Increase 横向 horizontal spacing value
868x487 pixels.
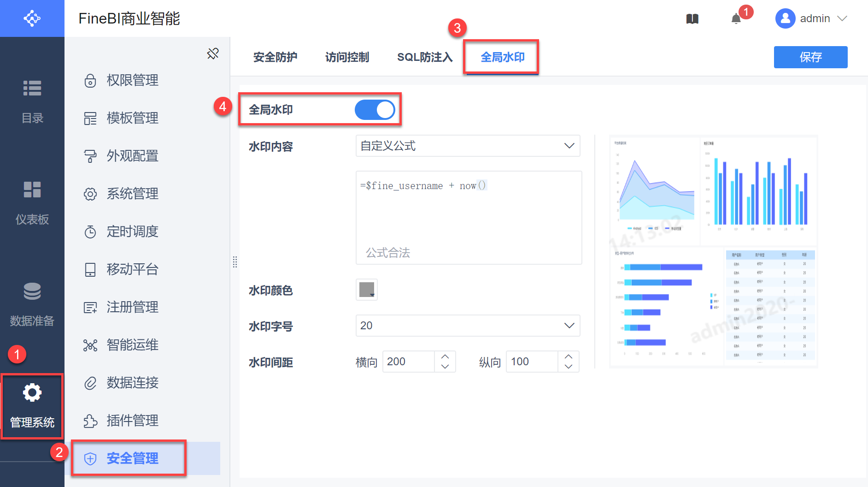point(445,356)
